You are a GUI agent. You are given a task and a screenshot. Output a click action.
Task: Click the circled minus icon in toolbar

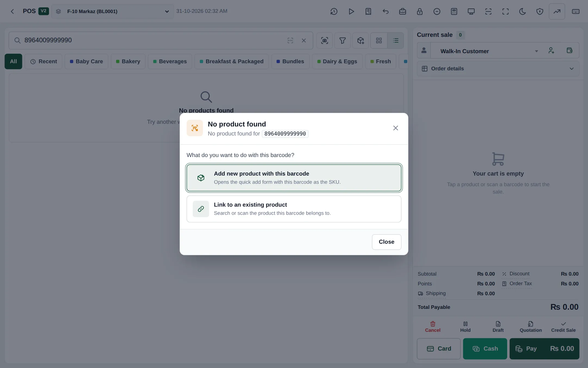pos(437,11)
